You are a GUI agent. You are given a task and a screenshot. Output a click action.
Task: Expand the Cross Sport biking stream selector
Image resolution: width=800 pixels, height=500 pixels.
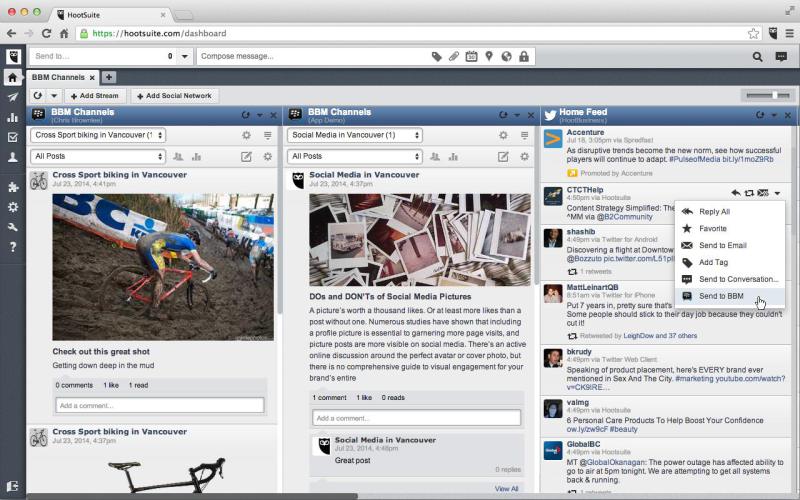[98, 135]
